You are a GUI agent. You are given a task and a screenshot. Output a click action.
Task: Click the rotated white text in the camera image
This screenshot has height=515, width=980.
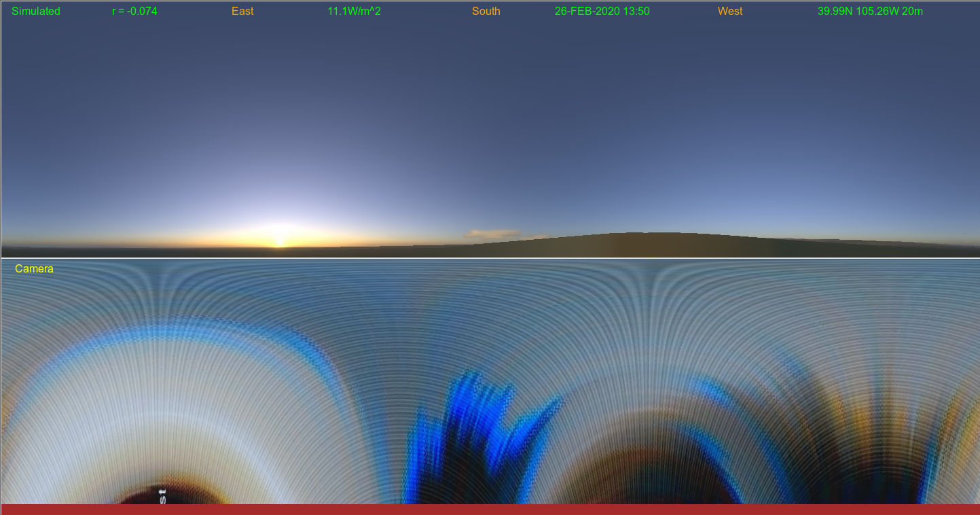(x=162, y=494)
